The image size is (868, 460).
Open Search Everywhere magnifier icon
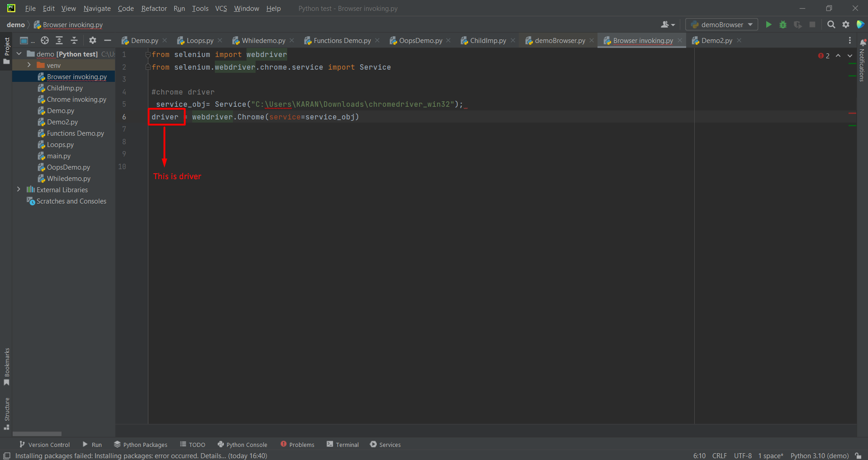coord(831,24)
